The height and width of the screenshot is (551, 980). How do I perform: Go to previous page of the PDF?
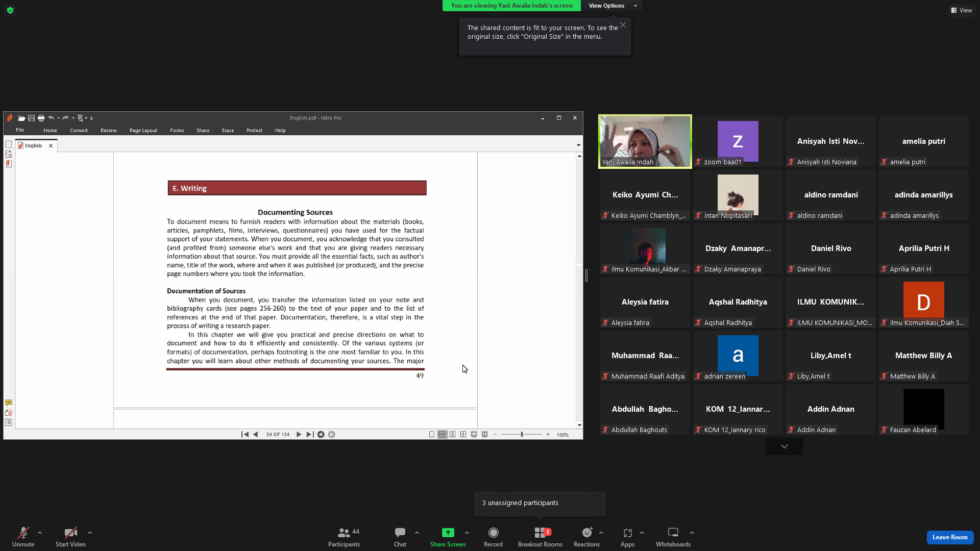pos(256,435)
